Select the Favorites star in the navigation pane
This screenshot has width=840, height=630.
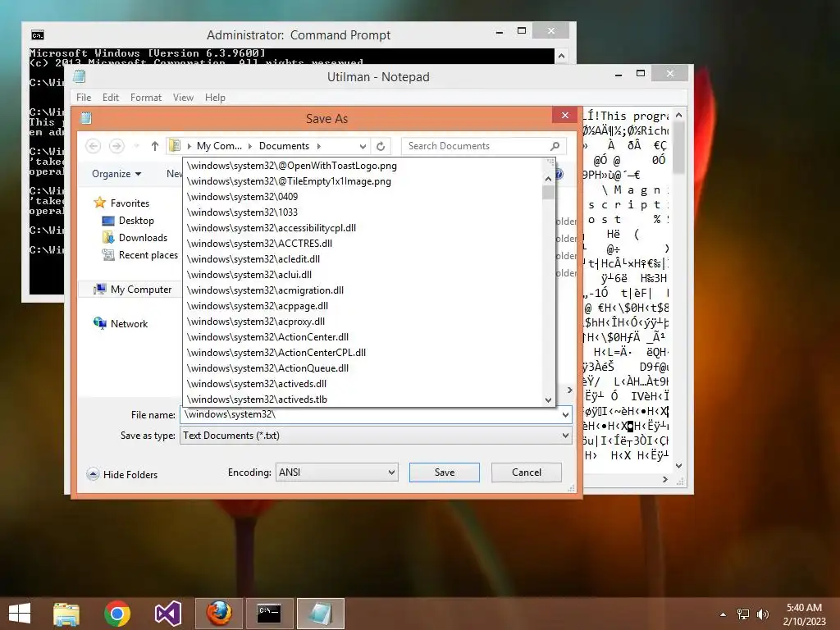(x=99, y=203)
